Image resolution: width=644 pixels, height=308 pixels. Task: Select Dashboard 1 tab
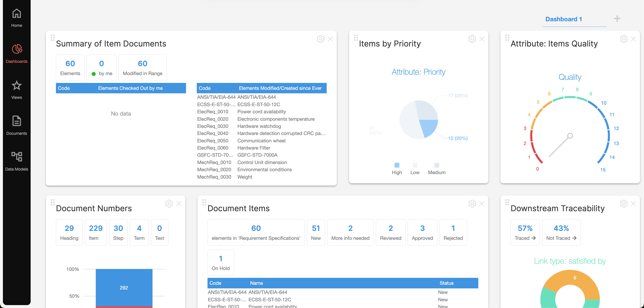(x=564, y=19)
